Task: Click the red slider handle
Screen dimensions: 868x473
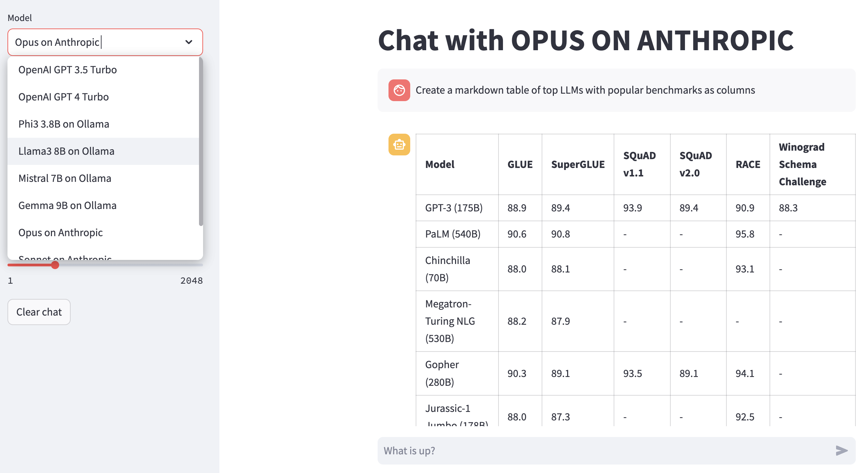Action: (55, 265)
